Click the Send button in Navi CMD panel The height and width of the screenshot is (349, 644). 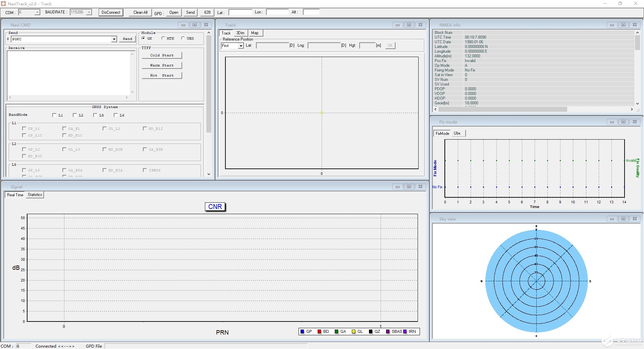point(127,39)
